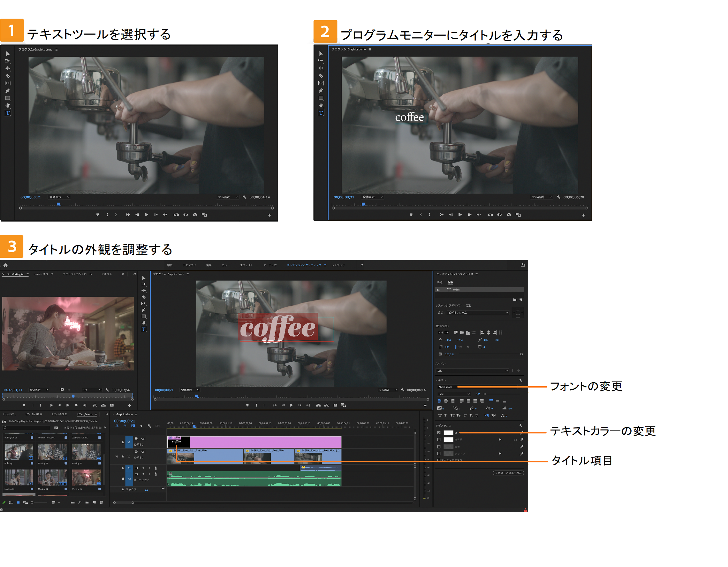Open the Italic font style dropdown
Screen dimensions: 728x567
pyautogui.click(x=454, y=394)
